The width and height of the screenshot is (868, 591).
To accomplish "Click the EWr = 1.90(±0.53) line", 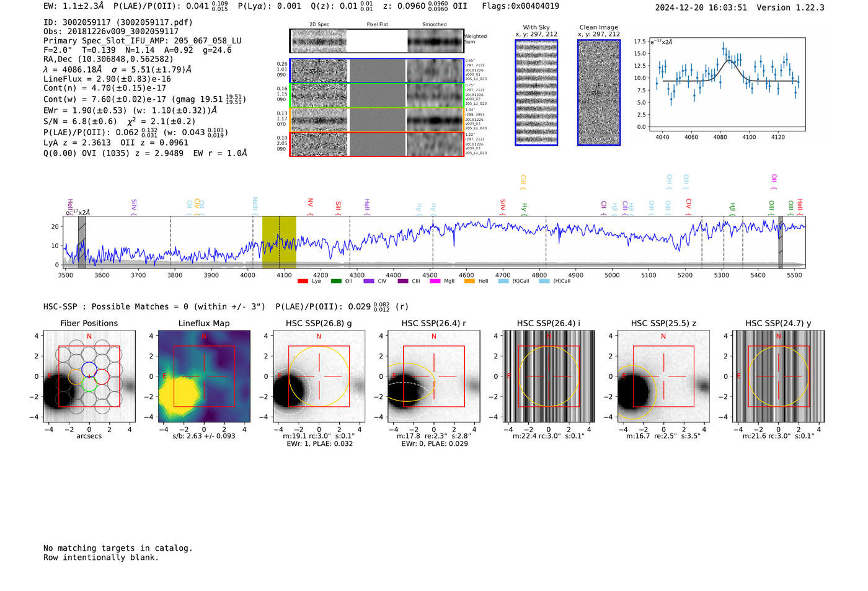I will tap(130, 110).
